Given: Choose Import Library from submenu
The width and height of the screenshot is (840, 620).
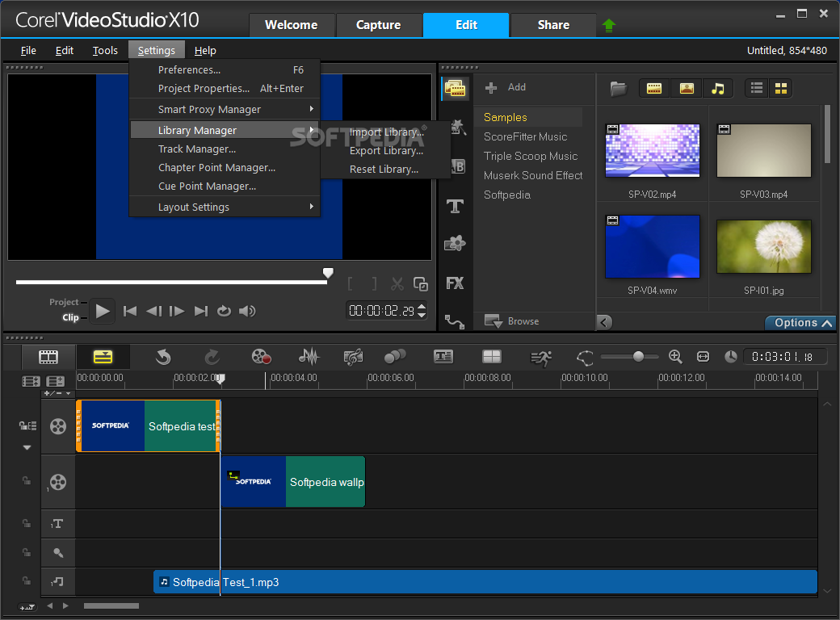Looking at the screenshot, I should pyautogui.click(x=386, y=132).
